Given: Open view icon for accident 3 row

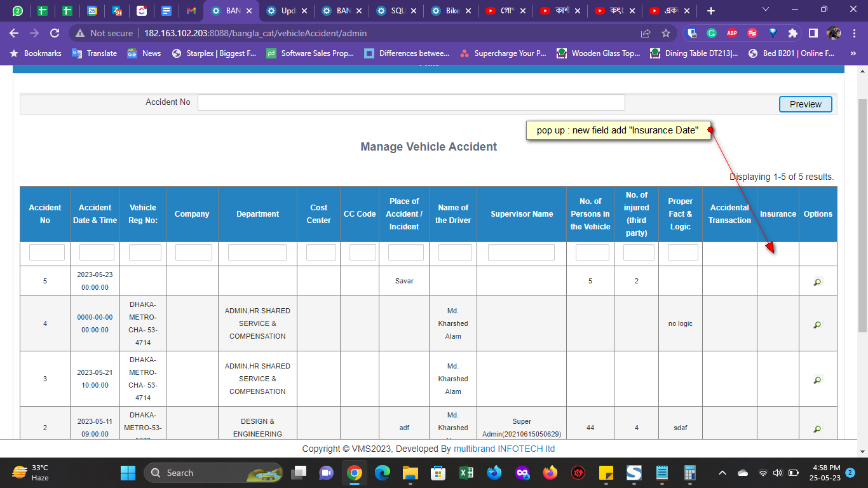Looking at the screenshot, I should click(817, 379).
